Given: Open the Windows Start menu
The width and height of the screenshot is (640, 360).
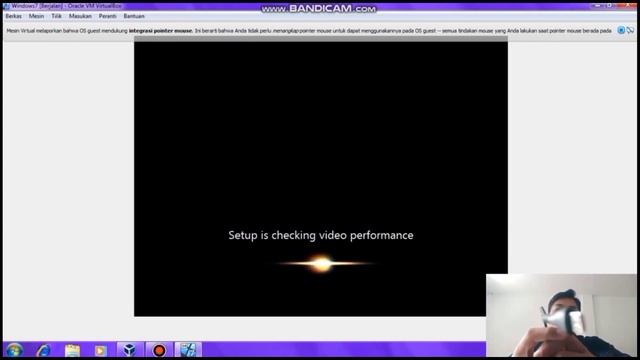Looking at the screenshot, I should tap(14, 350).
